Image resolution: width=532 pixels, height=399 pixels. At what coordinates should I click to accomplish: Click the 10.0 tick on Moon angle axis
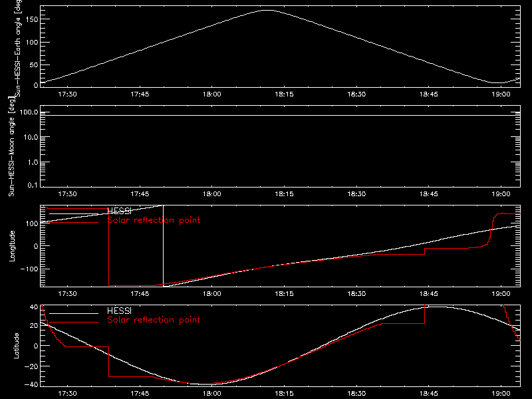pos(31,137)
